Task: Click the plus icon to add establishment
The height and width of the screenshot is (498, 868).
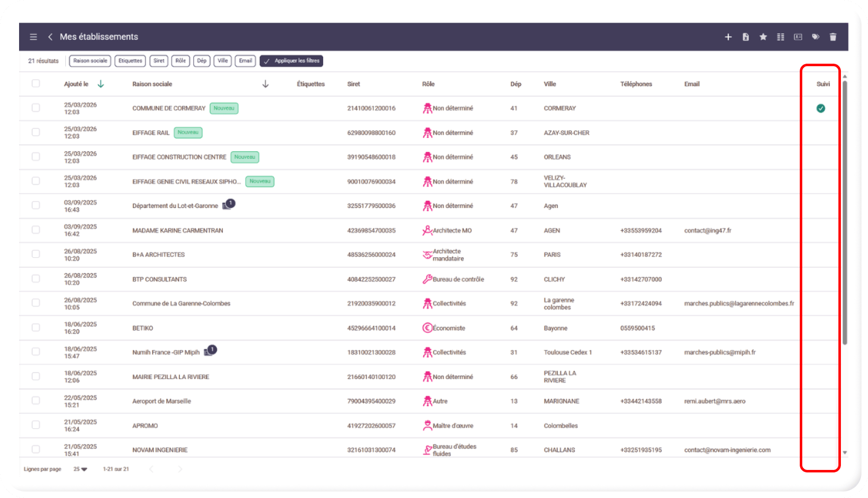Action: (x=728, y=37)
